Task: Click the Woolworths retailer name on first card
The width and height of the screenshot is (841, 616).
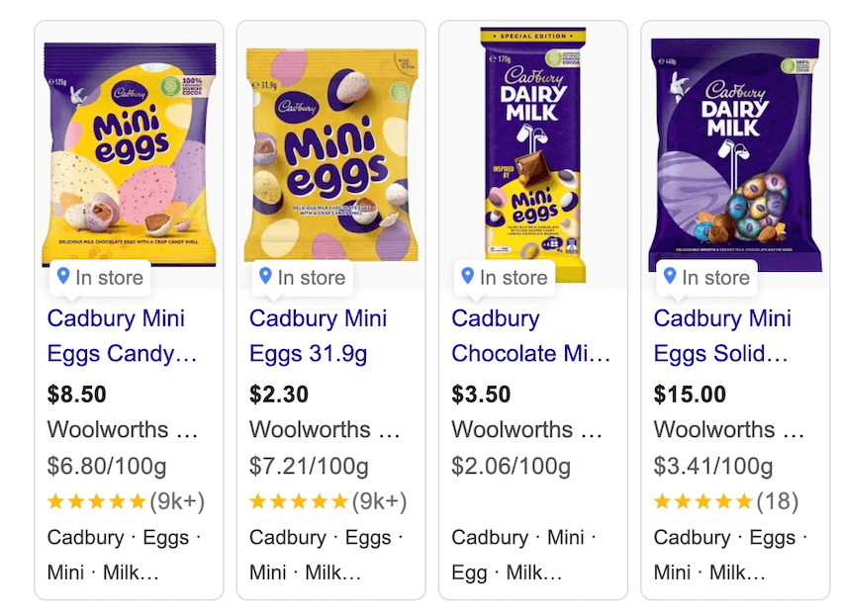Action: [107, 429]
